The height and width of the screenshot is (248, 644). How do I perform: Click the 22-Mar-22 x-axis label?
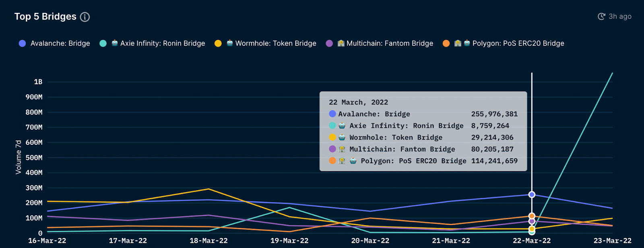[532, 241]
